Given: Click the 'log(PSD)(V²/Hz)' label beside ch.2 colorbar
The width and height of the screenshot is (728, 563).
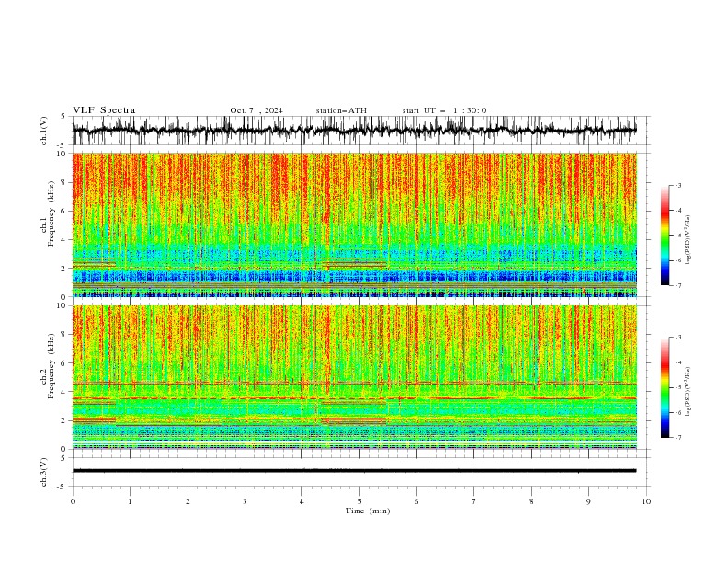Looking at the screenshot, I should pyautogui.click(x=688, y=392).
